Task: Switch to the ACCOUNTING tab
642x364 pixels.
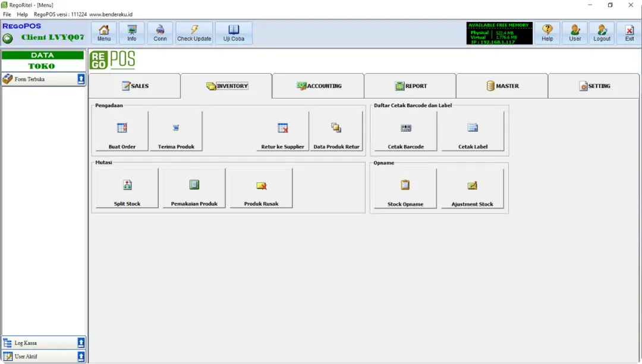Action: pyautogui.click(x=319, y=86)
